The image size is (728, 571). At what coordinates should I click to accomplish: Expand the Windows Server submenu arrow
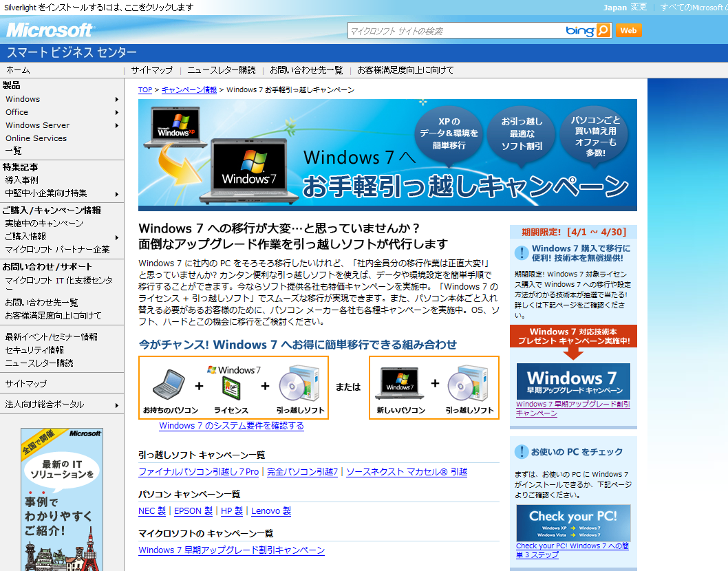tap(116, 125)
